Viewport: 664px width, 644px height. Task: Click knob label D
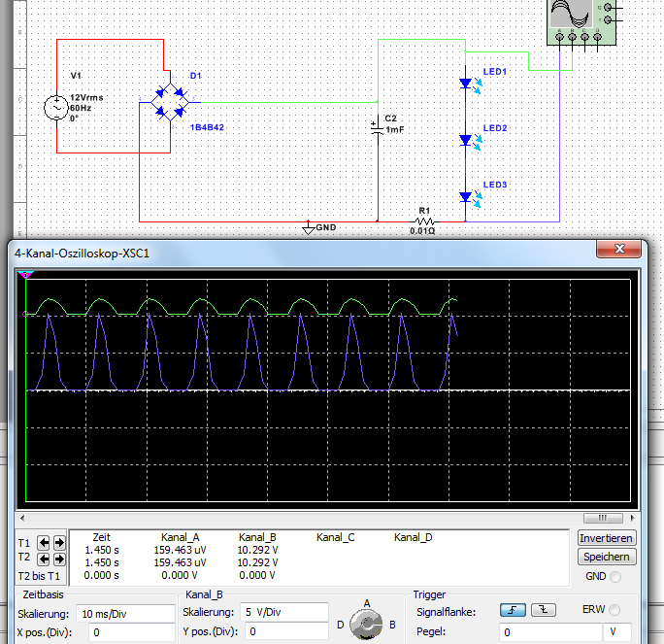tap(341, 625)
